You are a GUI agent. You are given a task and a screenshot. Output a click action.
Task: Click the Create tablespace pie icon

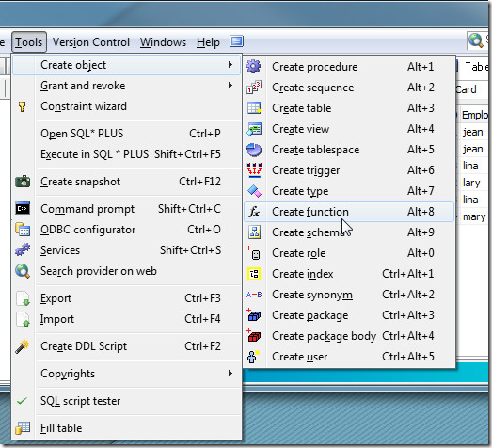[254, 150]
